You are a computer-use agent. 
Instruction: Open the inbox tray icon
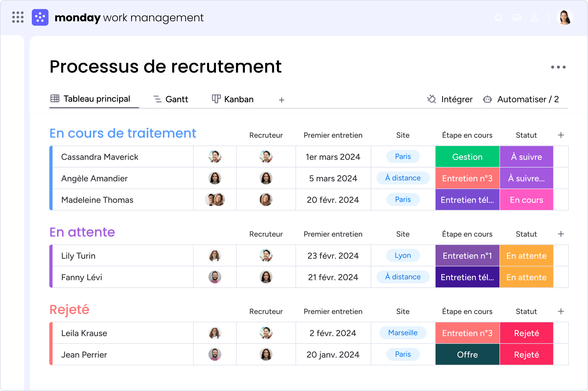pyautogui.click(x=517, y=17)
